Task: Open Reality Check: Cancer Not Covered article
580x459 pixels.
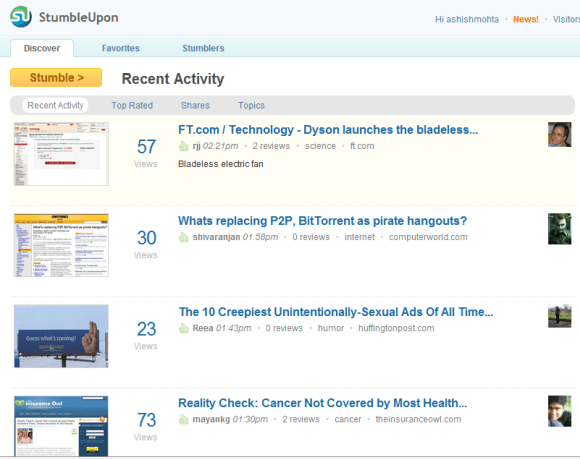Action: click(x=323, y=403)
